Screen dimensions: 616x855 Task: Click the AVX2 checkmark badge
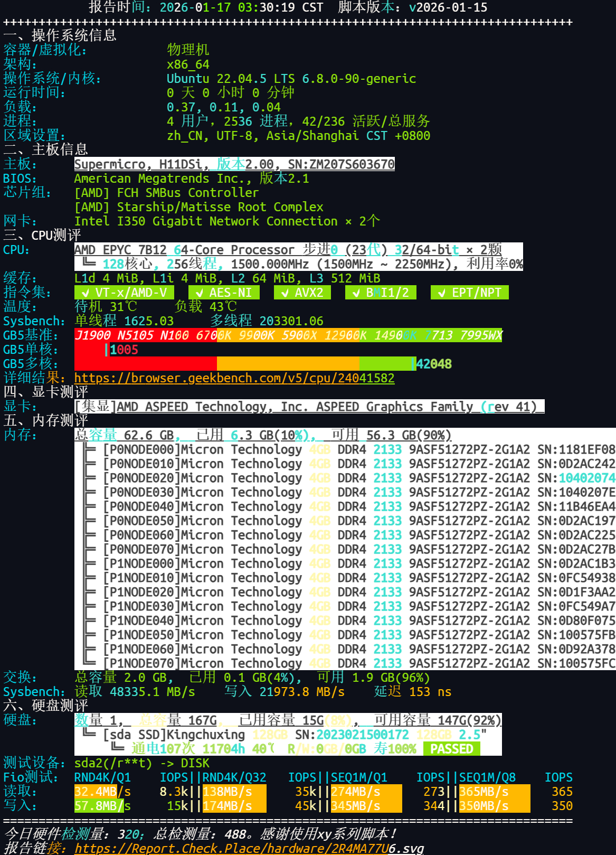pos(302,293)
